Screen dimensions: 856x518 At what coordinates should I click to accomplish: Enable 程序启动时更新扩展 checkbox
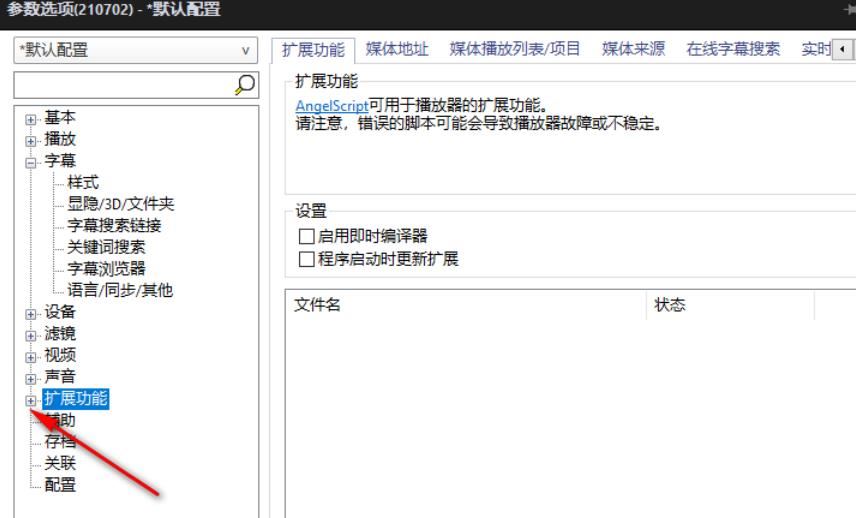306,259
